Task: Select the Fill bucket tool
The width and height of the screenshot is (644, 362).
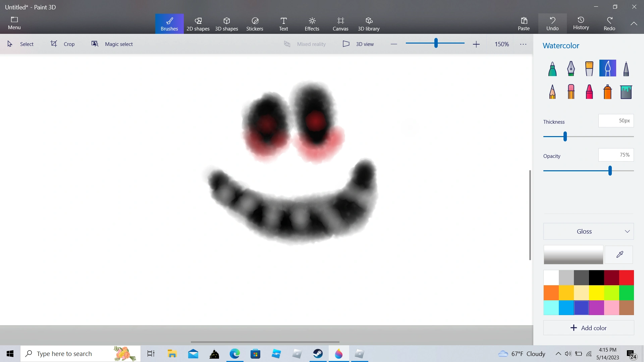Action: click(x=626, y=92)
